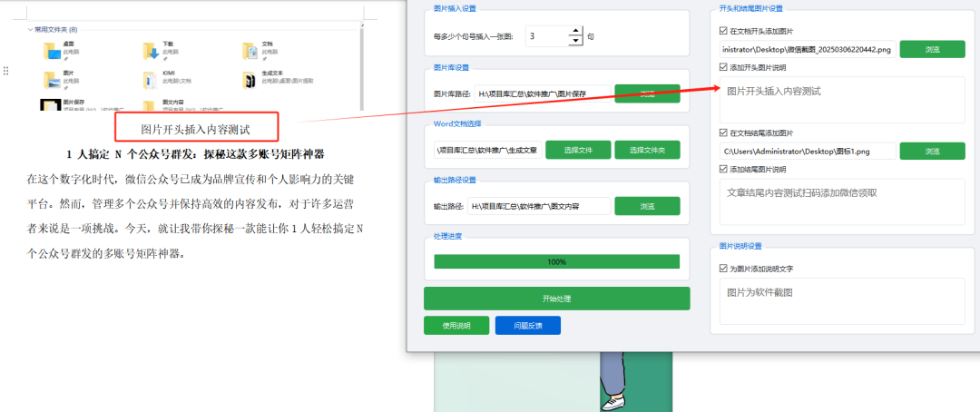Toggle 在文档结尾添加图片 checkbox
Image resolution: width=980 pixels, height=412 pixels.
pyautogui.click(x=724, y=132)
